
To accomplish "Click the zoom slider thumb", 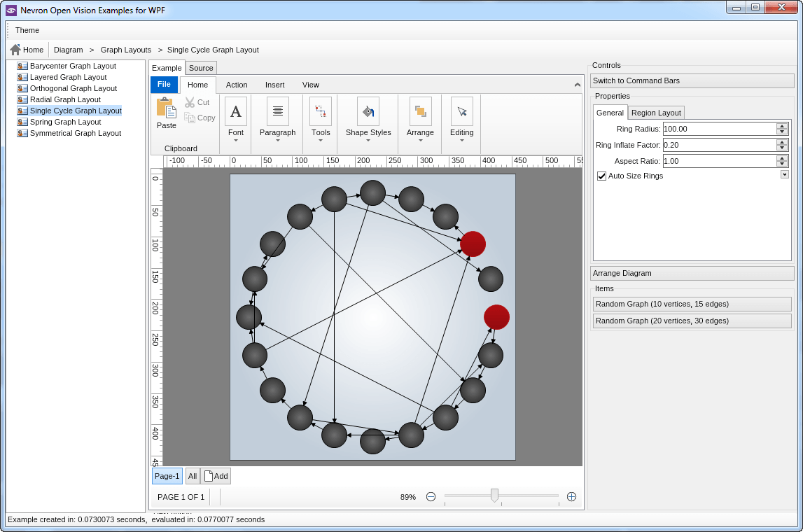I will [494, 496].
